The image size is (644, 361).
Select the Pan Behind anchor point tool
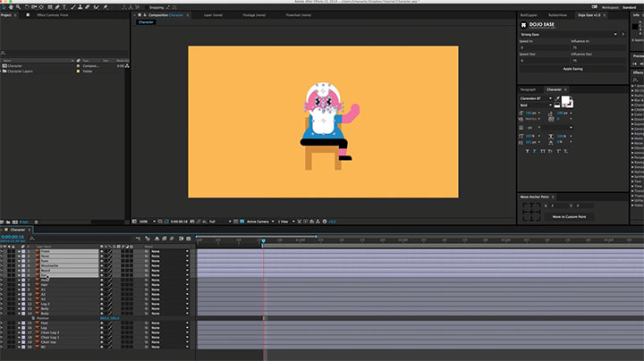click(41, 7)
